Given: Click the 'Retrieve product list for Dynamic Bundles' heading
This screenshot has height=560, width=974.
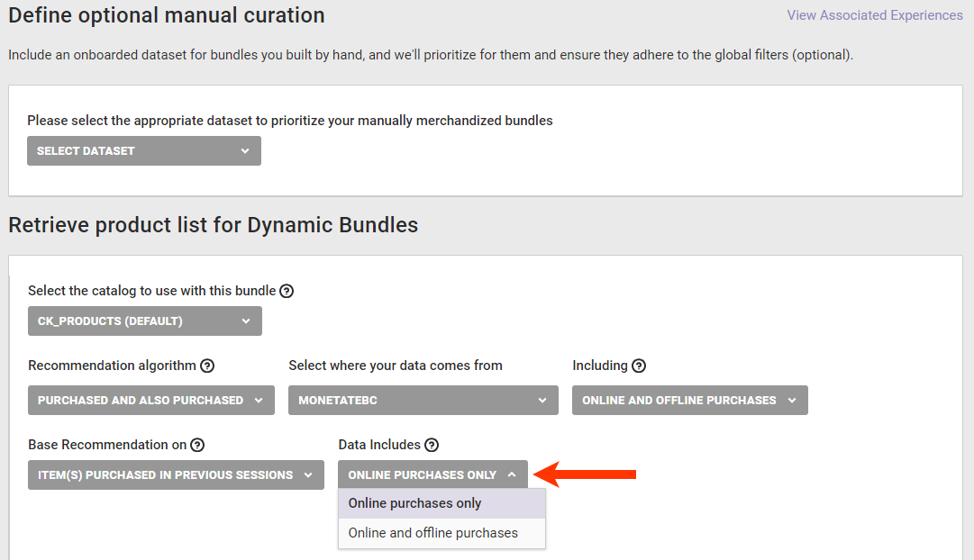Looking at the screenshot, I should (214, 225).
